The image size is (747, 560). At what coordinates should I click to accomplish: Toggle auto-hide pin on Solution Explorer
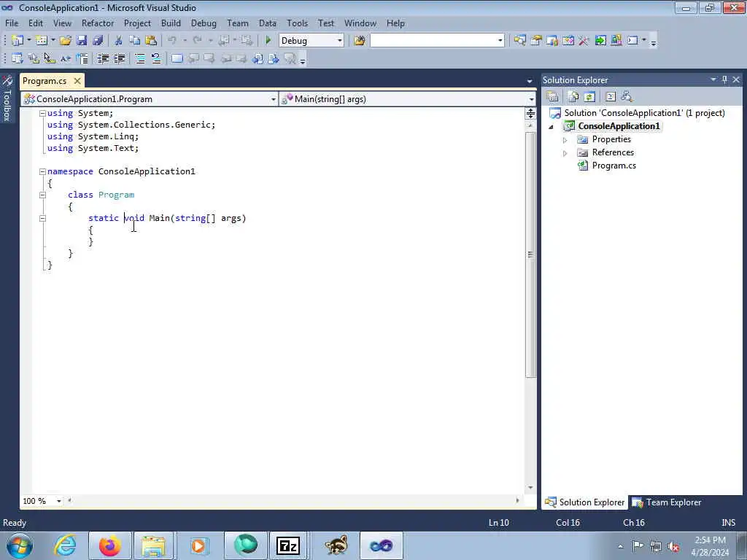click(724, 79)
